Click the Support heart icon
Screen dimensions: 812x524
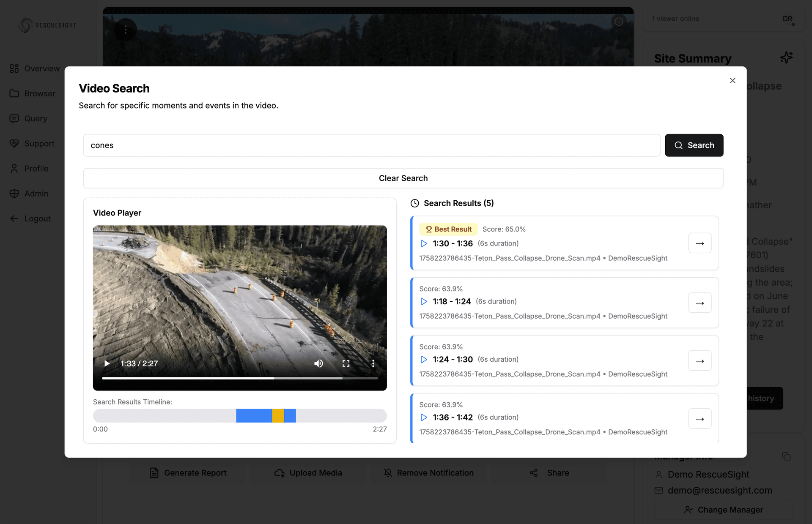pos(14,143)
